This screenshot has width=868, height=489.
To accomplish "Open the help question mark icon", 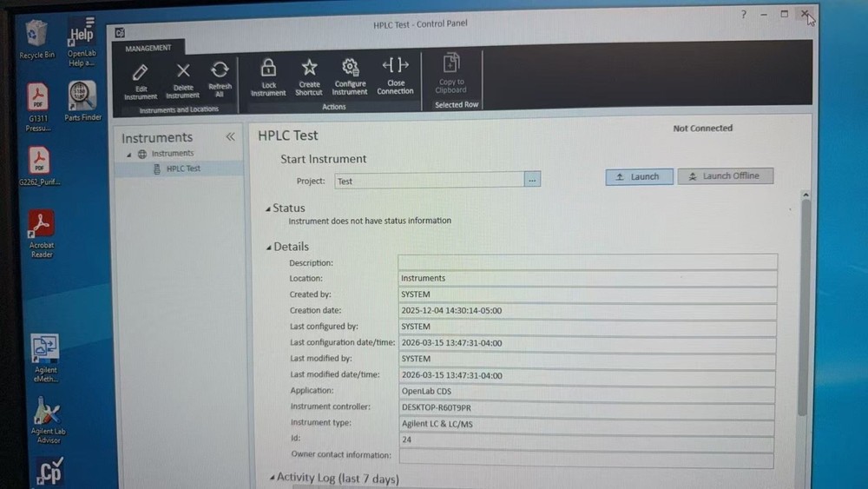I will click(x=744, y=15).
